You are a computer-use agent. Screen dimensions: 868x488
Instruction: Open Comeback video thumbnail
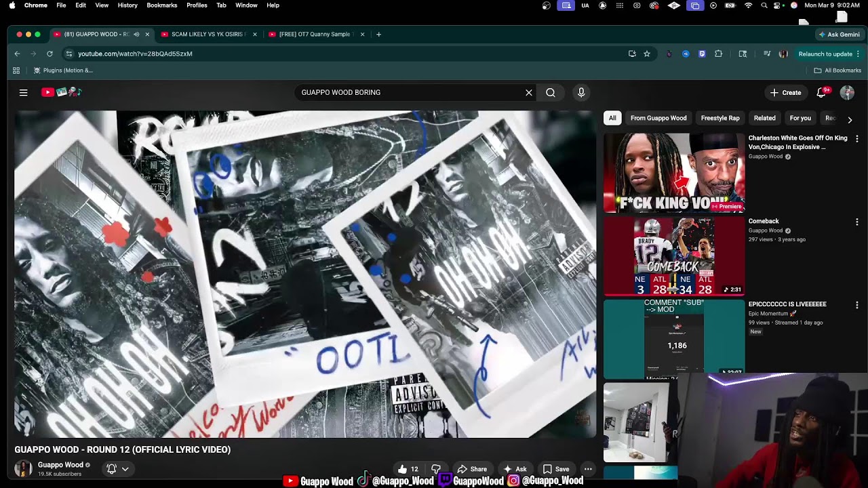click(x=674, y=256)
